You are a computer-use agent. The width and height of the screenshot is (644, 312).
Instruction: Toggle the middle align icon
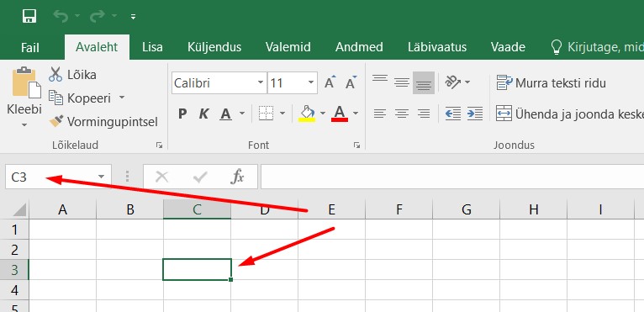pyautogui.click(x=402, y=82)
